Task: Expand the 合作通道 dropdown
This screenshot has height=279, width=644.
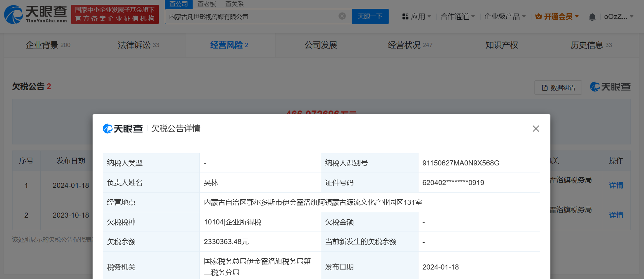Action: (457, 16)
